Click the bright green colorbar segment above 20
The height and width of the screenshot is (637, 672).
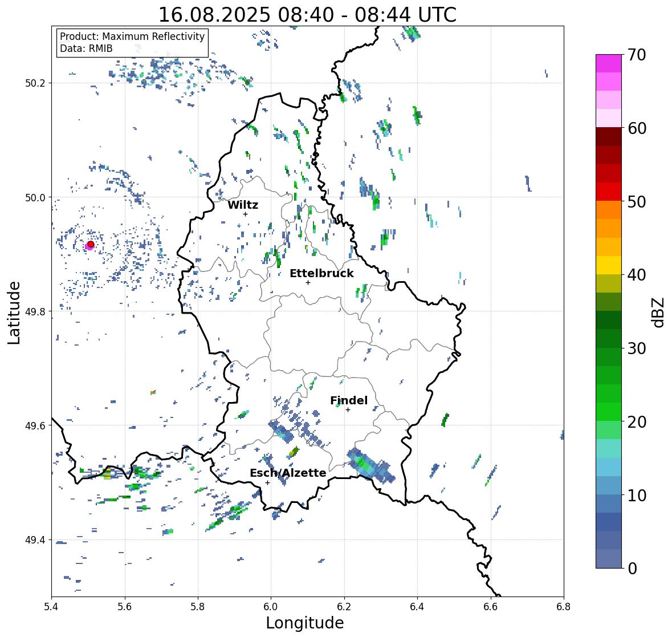(609, 412)
